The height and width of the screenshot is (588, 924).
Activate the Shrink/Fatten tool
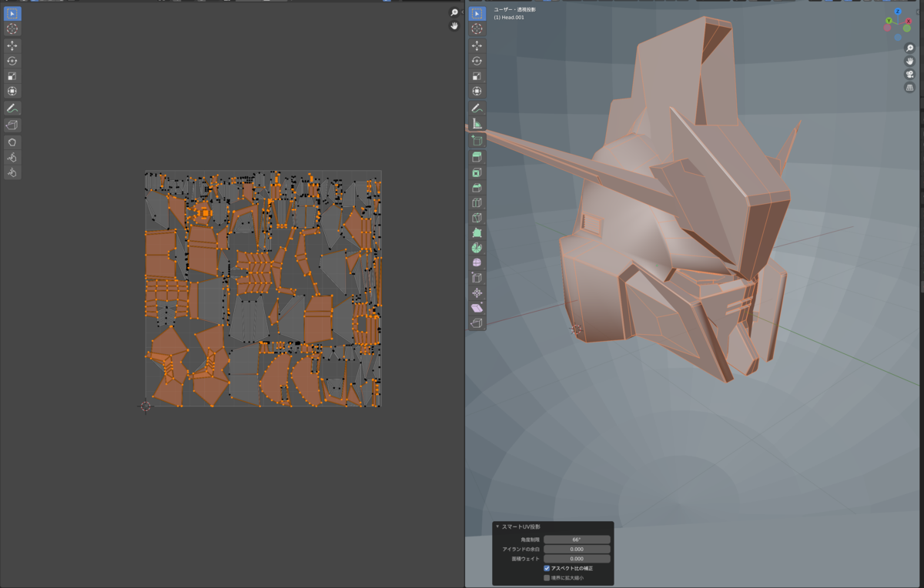pos(477,293)
